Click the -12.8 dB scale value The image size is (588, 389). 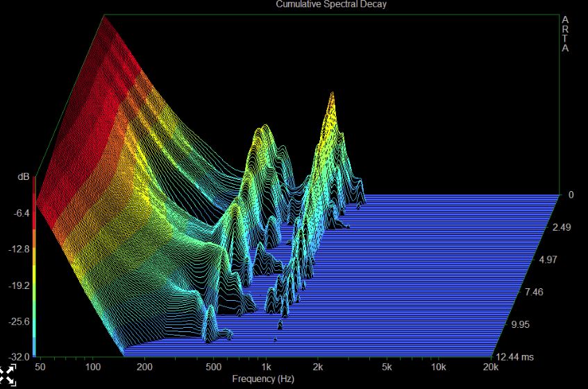(x=19, y=249)
